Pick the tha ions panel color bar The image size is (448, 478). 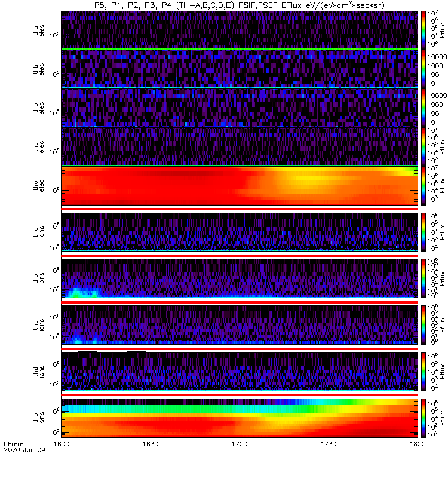click(424, 232)
